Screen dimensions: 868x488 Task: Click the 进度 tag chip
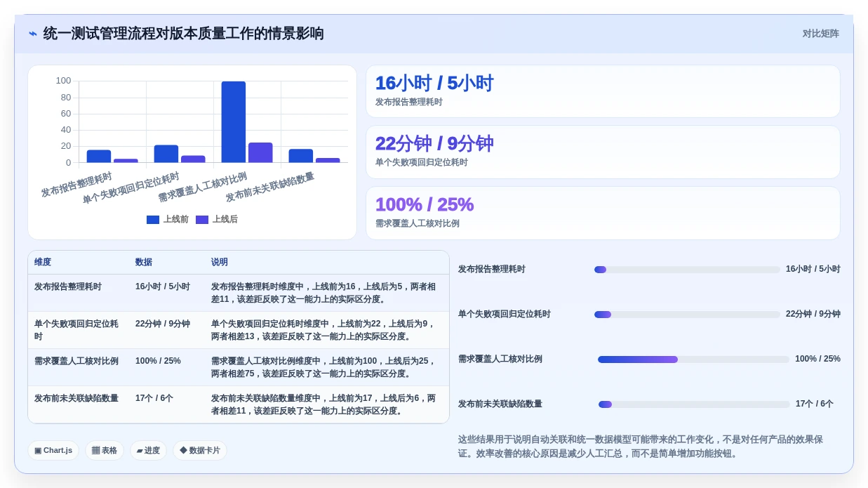tap(148, 451)
